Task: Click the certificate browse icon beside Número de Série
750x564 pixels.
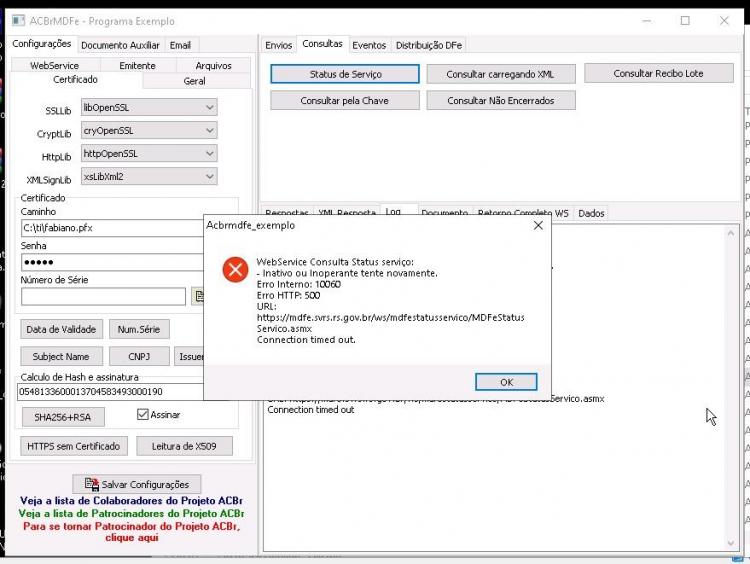Action: click(x=198, y=296)
